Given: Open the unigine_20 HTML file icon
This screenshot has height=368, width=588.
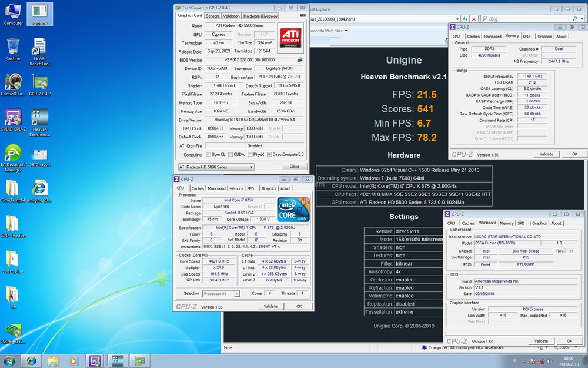Looking at the screenshot, I should click(x=40, y=191).
